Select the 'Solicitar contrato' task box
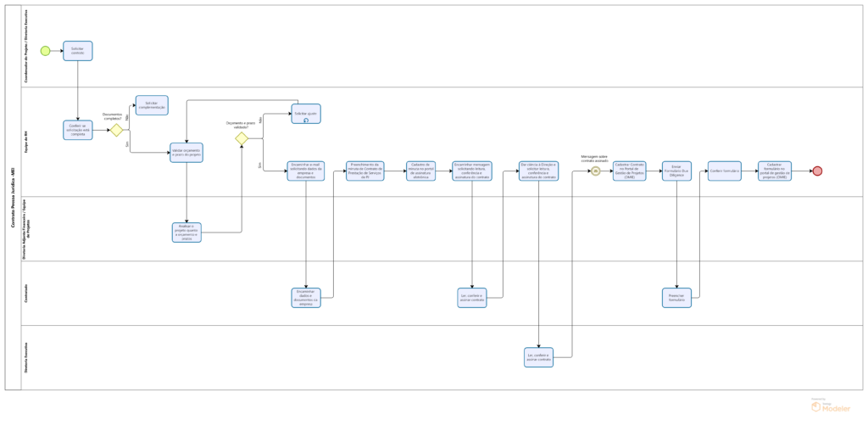 pos(78,51)
